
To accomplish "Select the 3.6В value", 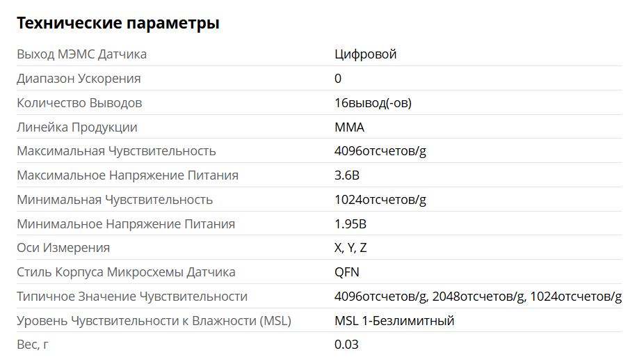I will tap(346, 175).
